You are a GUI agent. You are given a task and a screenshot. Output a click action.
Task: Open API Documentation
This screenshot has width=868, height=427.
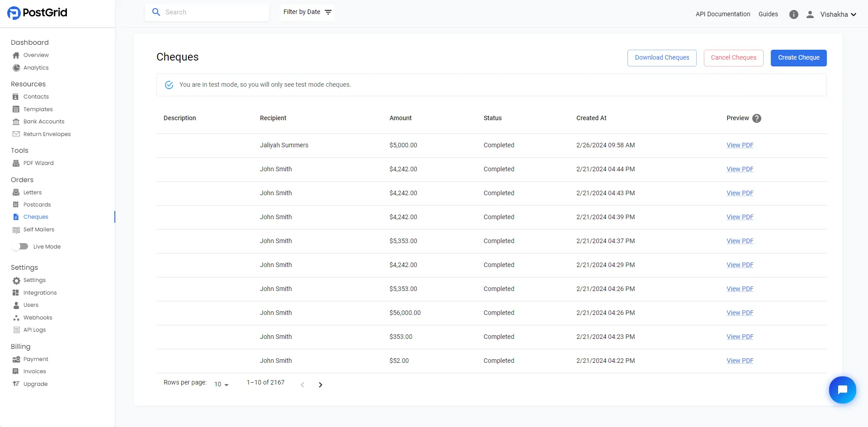pyautogui.click(x=722, y=14)
